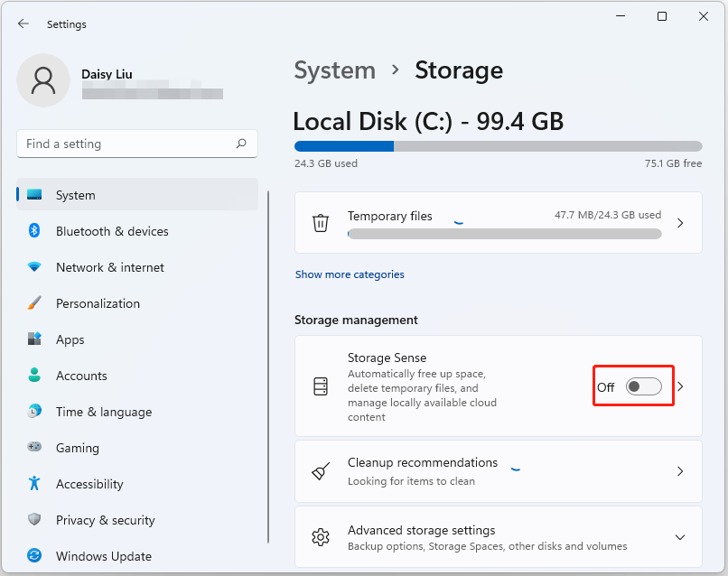Select the Accounts icon in the sidebar
The height and width of the screenshot is (576, 728).
35,376
